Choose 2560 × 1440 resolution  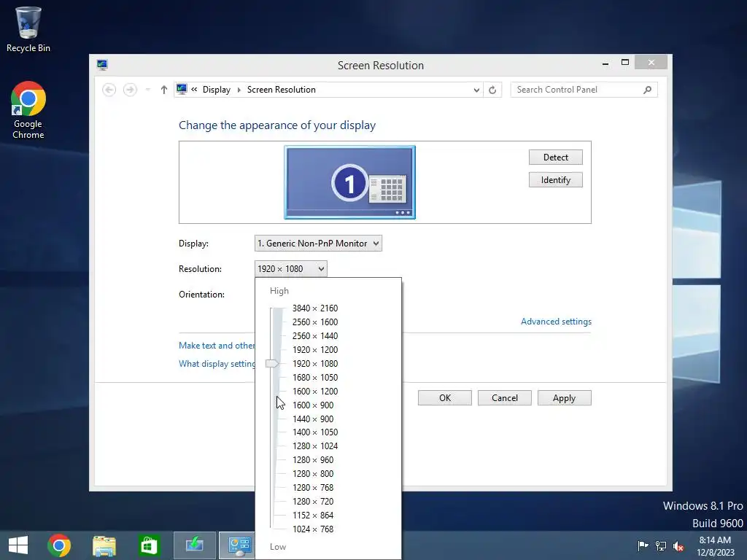click(x=315, y=336)
